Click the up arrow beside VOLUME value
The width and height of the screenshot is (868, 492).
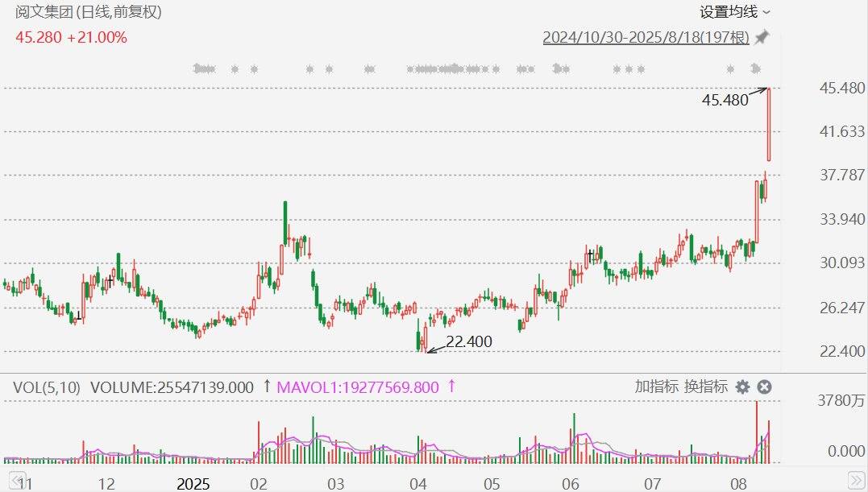(x=267, y=387)
